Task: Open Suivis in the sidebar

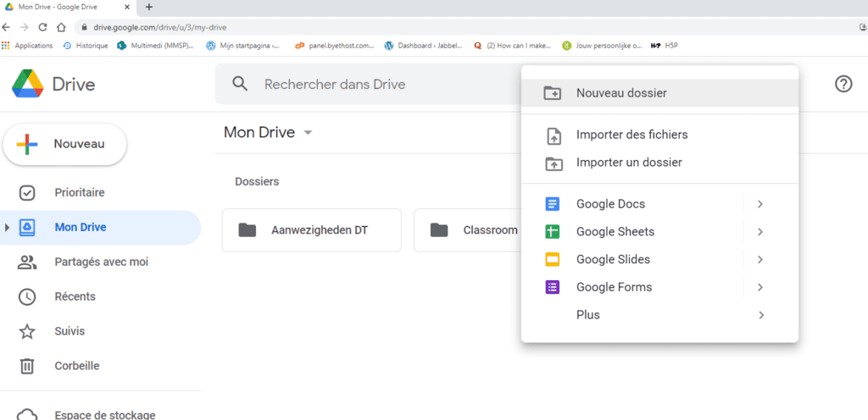Action: pyautogui.click(x=100, y=332)
